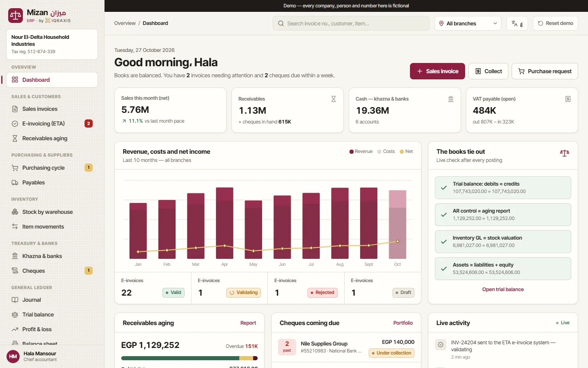The image size is (588, 368).
Task: Open Khazna & banks page
Action: coord(52,256)
